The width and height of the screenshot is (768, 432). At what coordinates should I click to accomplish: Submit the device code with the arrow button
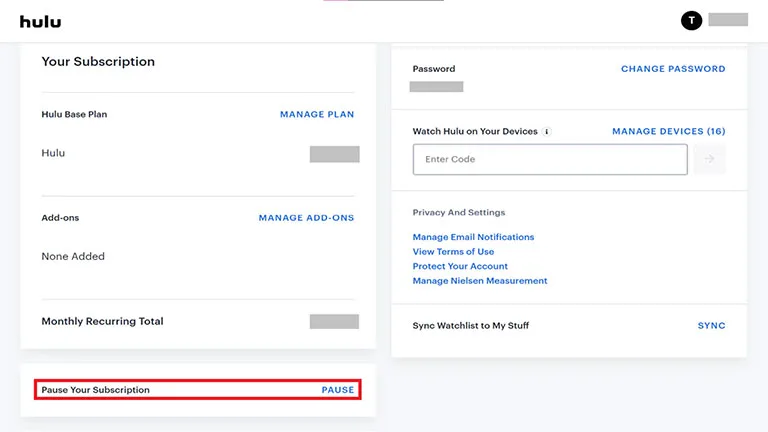click(709, 159)
